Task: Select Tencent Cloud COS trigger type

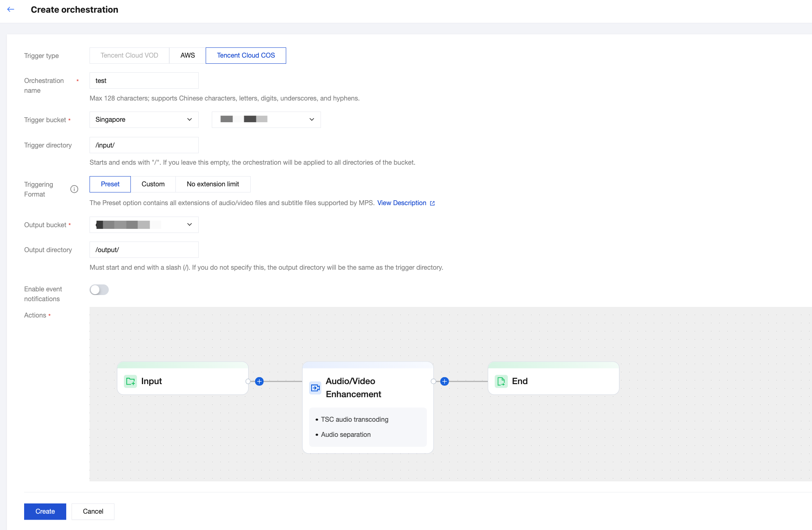Action: point(246,56)
